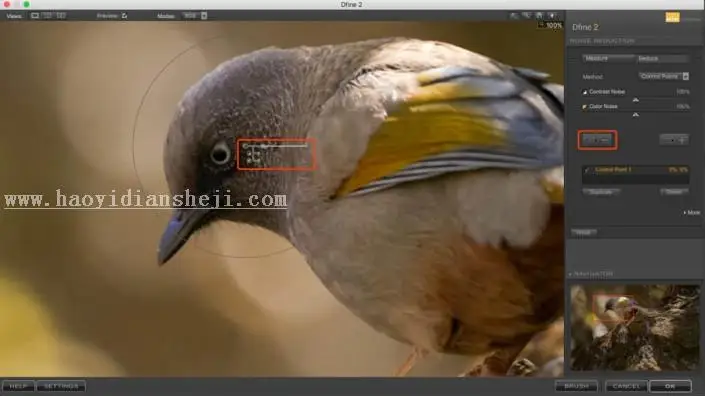Toggle the Preview checkbox

tap(125, 16)
